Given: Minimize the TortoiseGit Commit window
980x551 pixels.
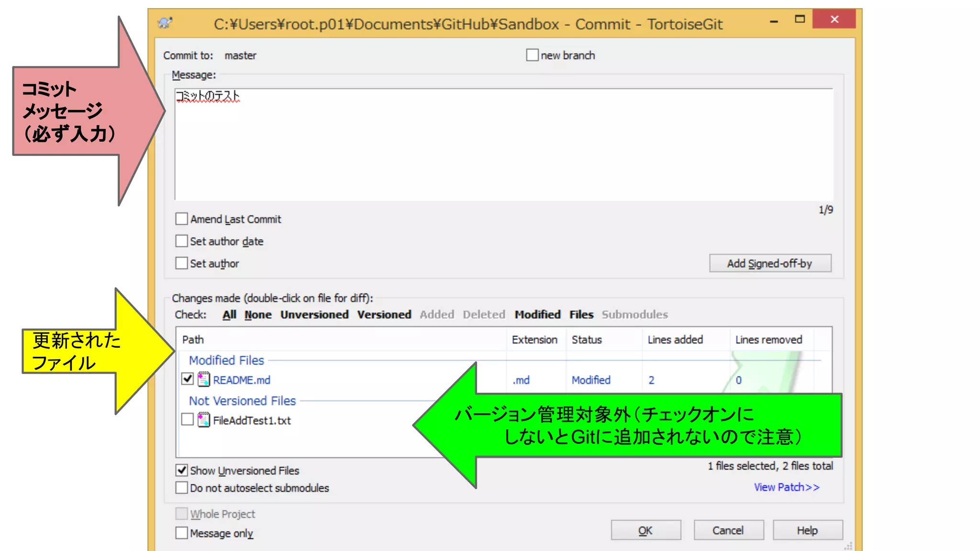Looking at the screenshot, I should (774, 21).
